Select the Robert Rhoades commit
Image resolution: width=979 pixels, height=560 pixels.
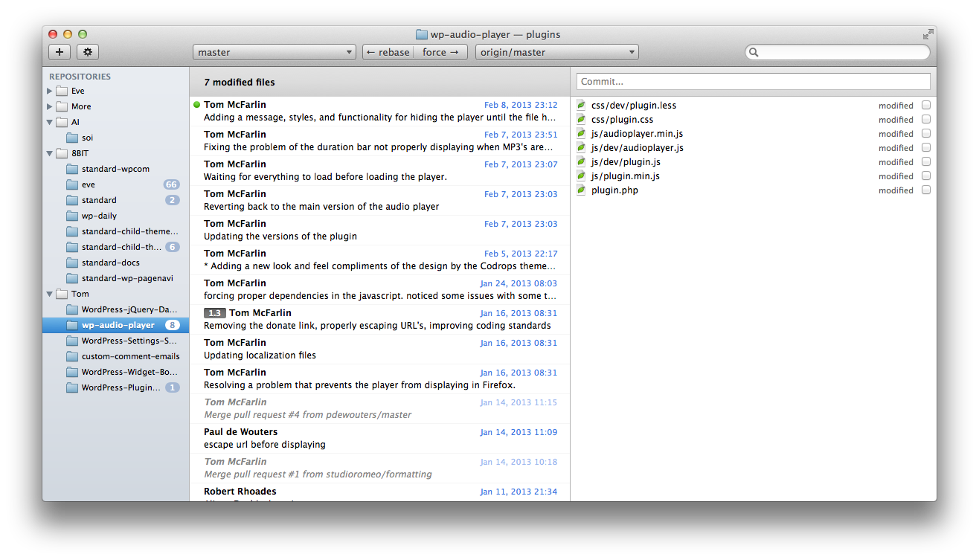380,492
